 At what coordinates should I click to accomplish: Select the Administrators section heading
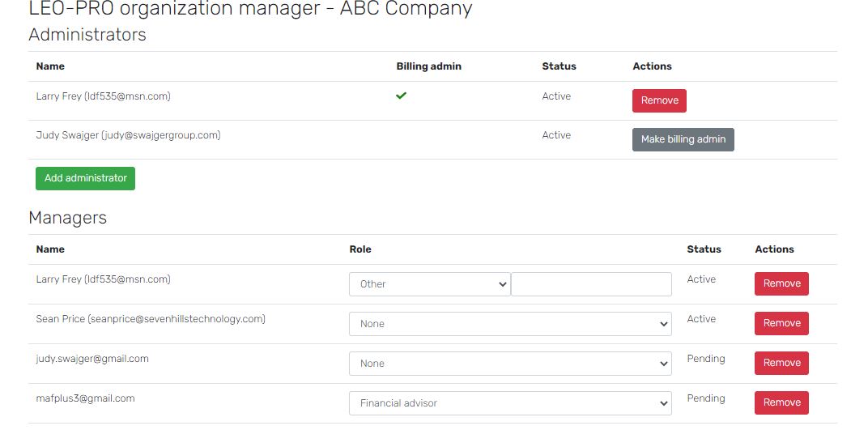[x=87, y=34]
